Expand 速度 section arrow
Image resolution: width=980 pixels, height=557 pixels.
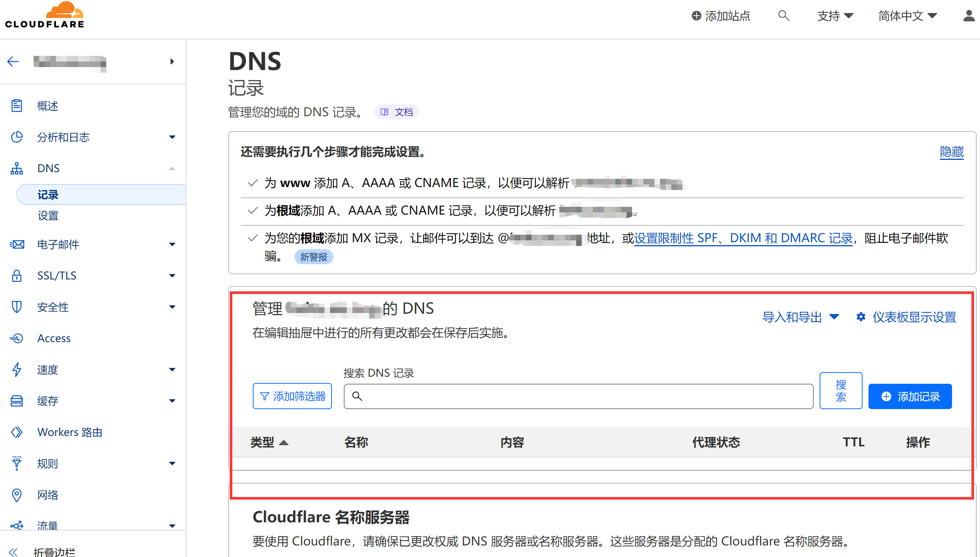point(172,370)
